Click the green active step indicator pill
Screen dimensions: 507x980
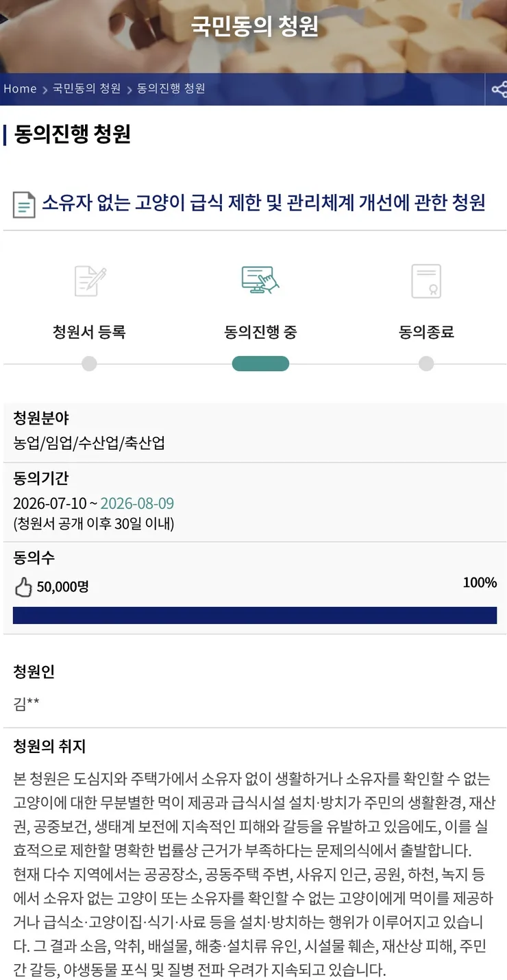point(260,363)
